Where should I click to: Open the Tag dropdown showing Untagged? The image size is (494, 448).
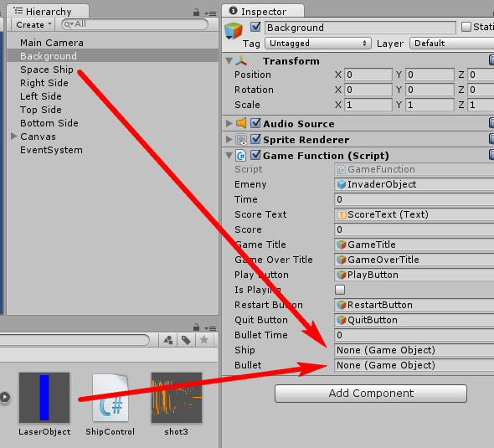coord(318,44)
